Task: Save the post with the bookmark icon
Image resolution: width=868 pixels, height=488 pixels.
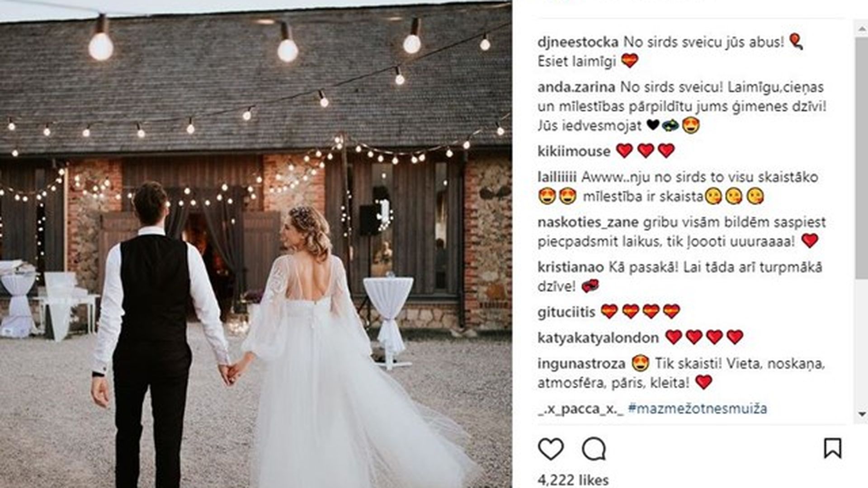Action: (x=832, y=449)
